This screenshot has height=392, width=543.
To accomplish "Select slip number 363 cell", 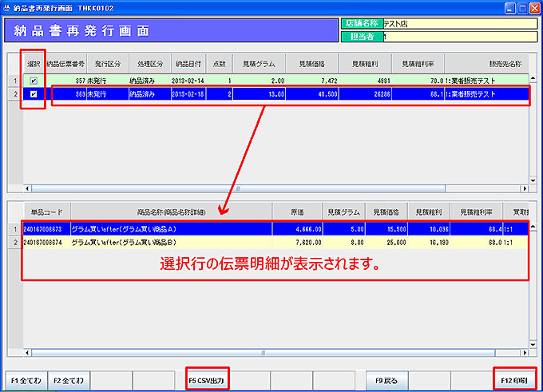I will click(65, 94).
